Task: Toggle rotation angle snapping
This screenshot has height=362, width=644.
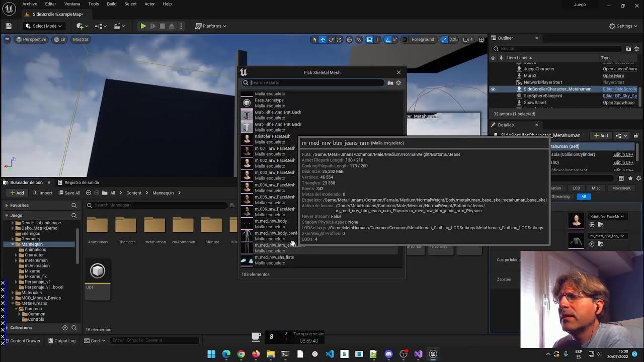Action: pyautogui.click(x=388, y=39)
